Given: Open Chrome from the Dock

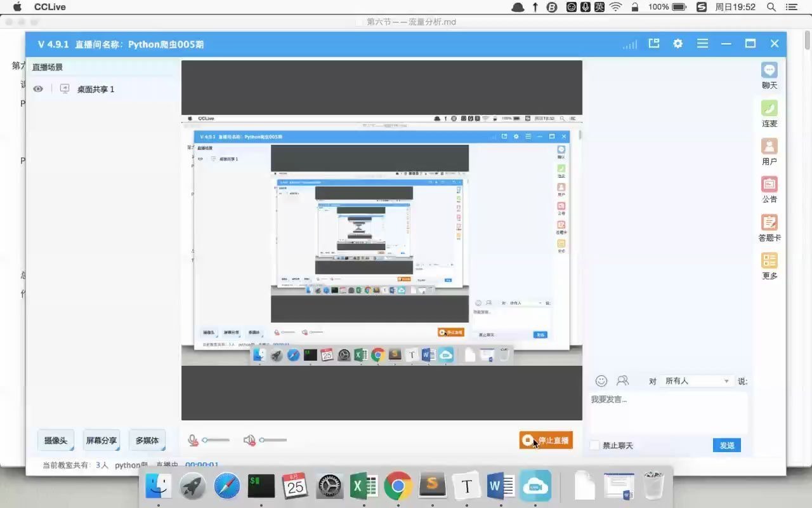Looking at the screenshot, I should 398,486.
